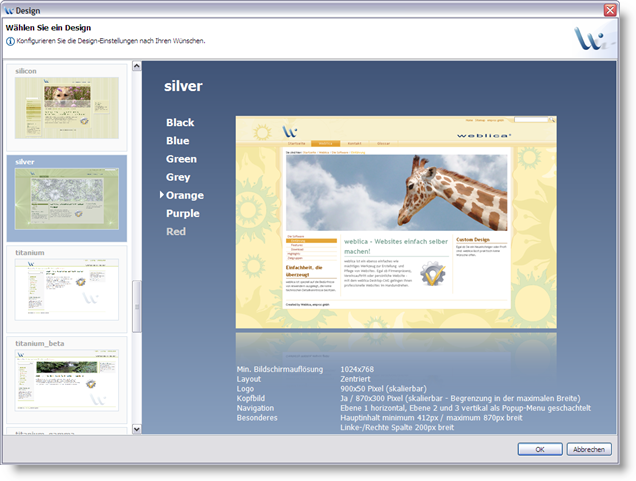Viewport: 636px width, 481px height.
Task: Choose the Blue color variant
Action: (178, 141)
